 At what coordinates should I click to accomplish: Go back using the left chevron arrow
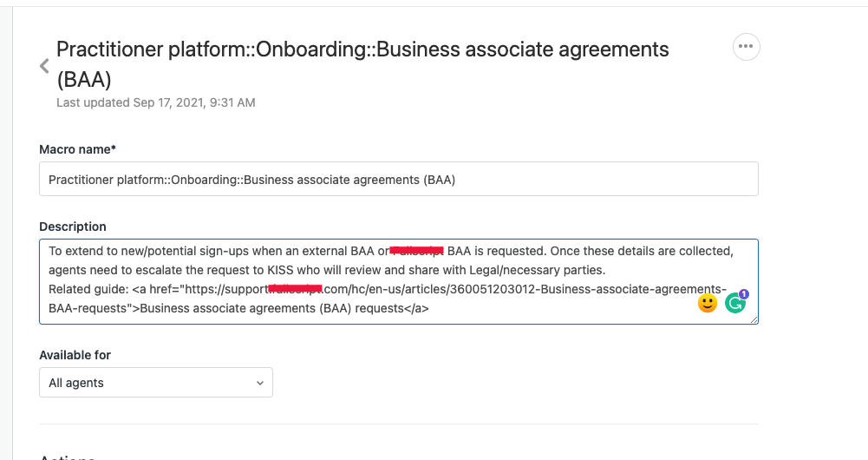(x=44, y=67)
